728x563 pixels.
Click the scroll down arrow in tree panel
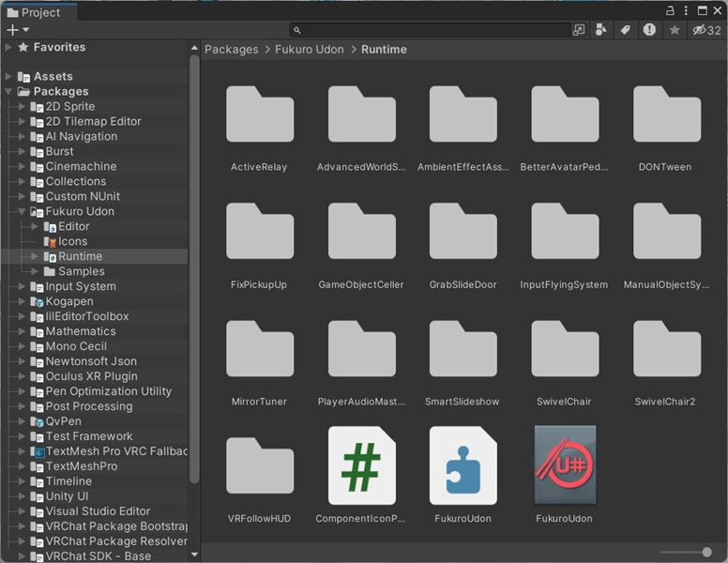194,555
